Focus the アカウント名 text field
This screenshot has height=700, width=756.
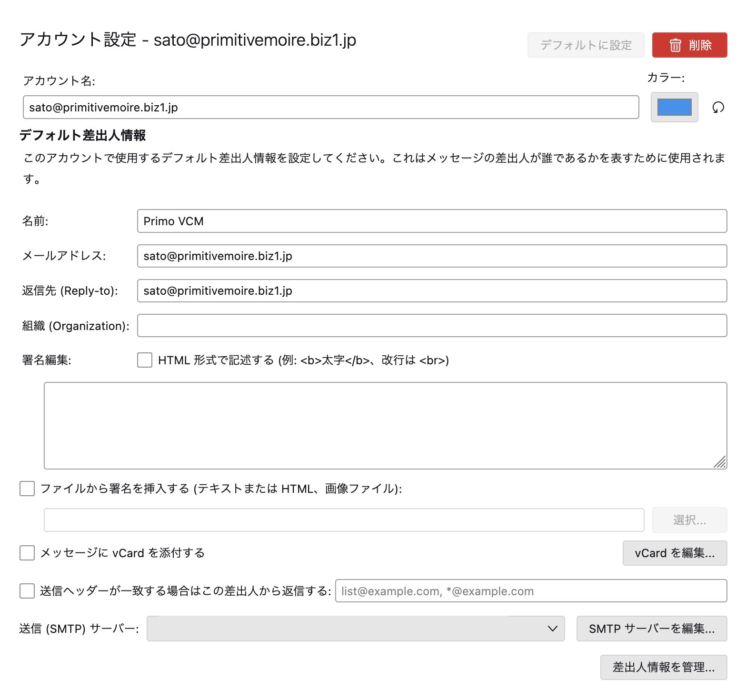330,107
